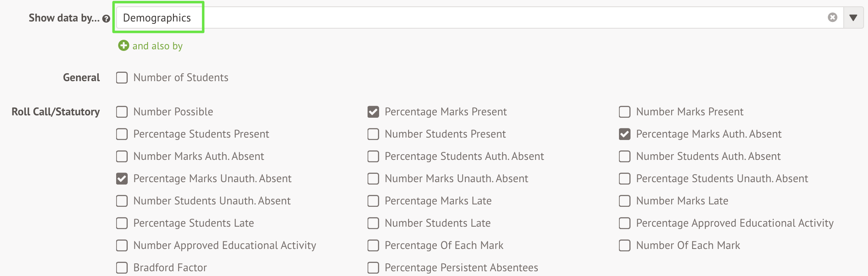Check the Bradford Factor option
Screen dimensions: 868x276
point(122,268)
